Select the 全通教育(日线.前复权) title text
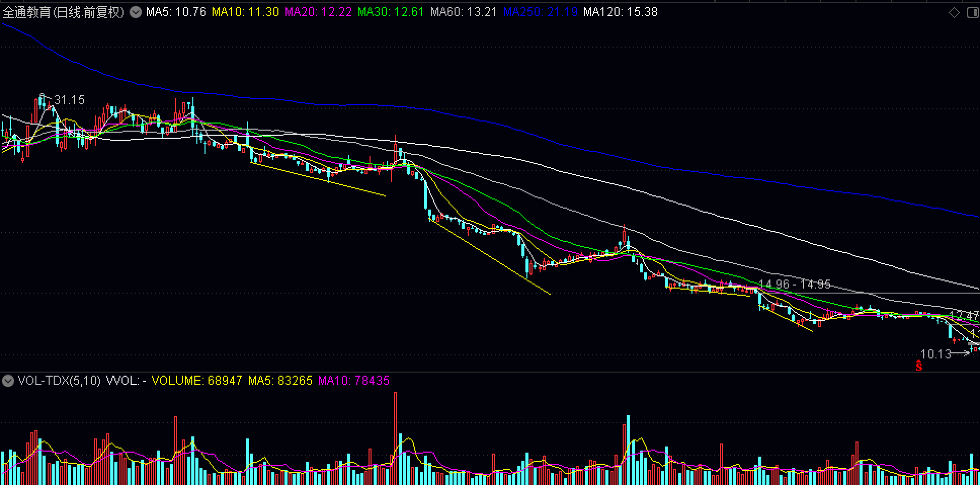 (x=63, y=12)
